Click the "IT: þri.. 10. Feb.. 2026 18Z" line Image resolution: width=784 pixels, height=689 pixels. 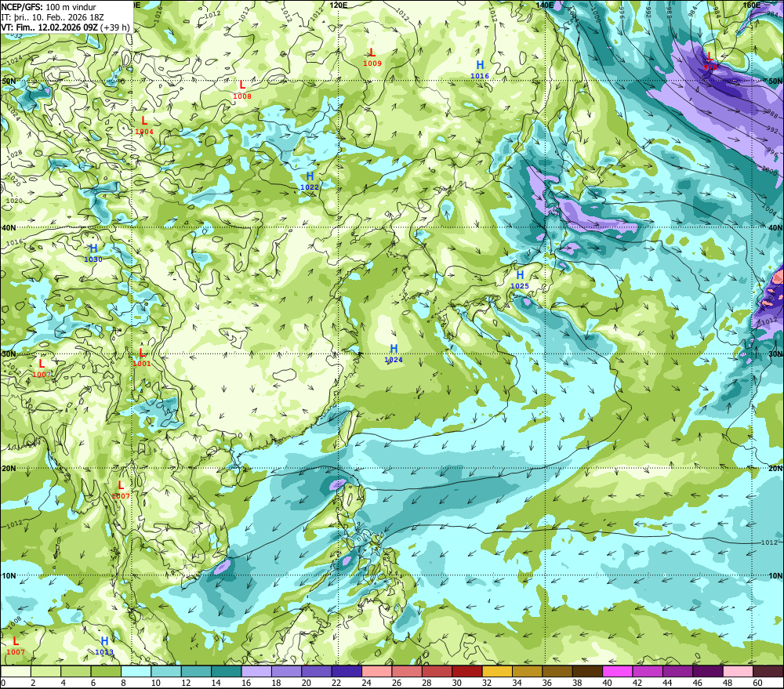pos(53,17)
